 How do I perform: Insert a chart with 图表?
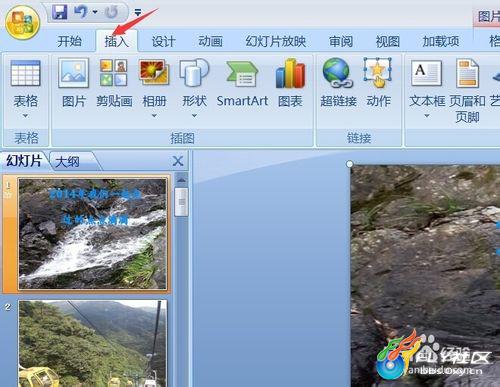(x=290, y=83)
